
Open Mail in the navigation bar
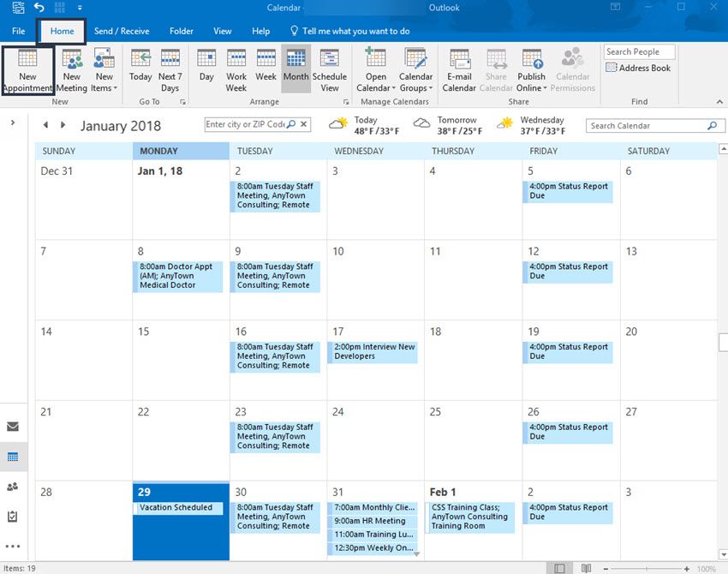pos(13,427)
